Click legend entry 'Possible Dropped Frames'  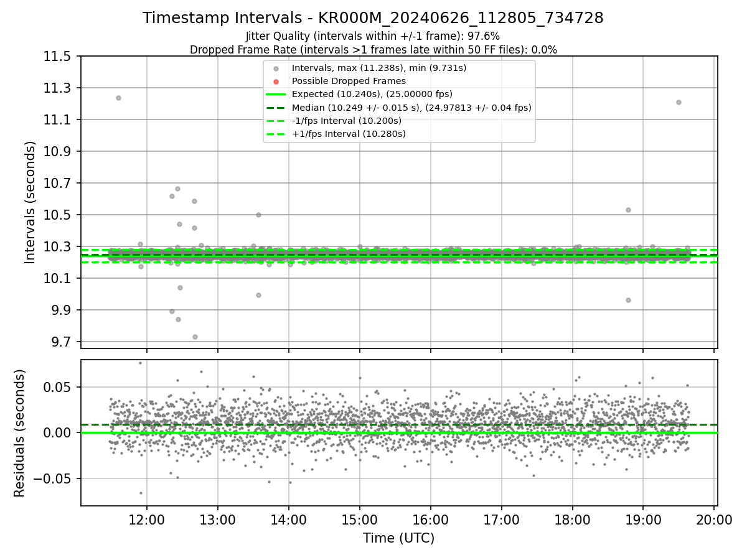pyautogui.click(x=349, y=81)
